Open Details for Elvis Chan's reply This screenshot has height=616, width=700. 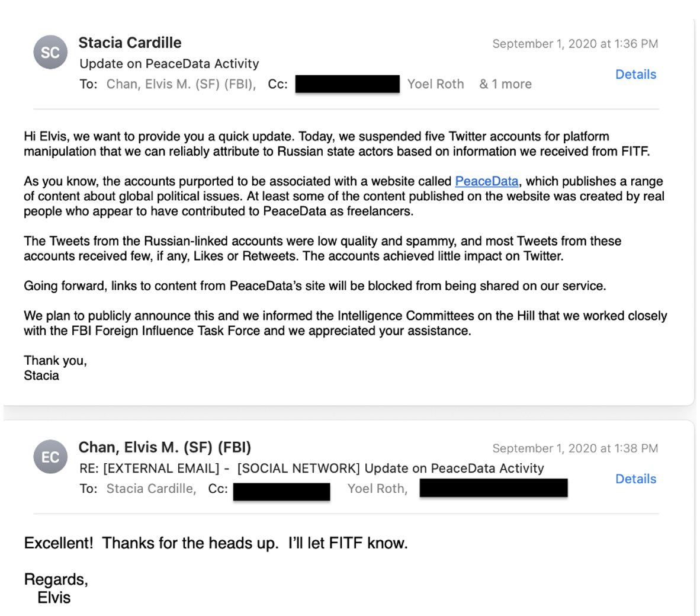[x=635, y=479]
